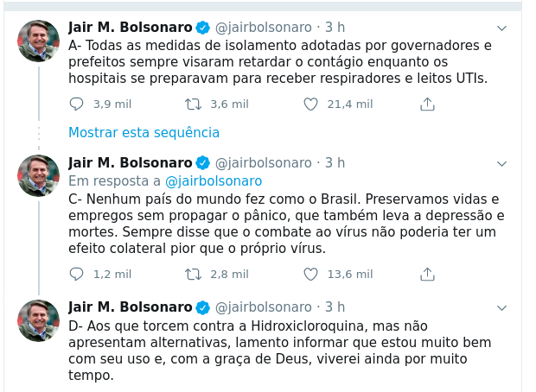
Task: Share the first tweet about governadores
Action: click(426, 104)
